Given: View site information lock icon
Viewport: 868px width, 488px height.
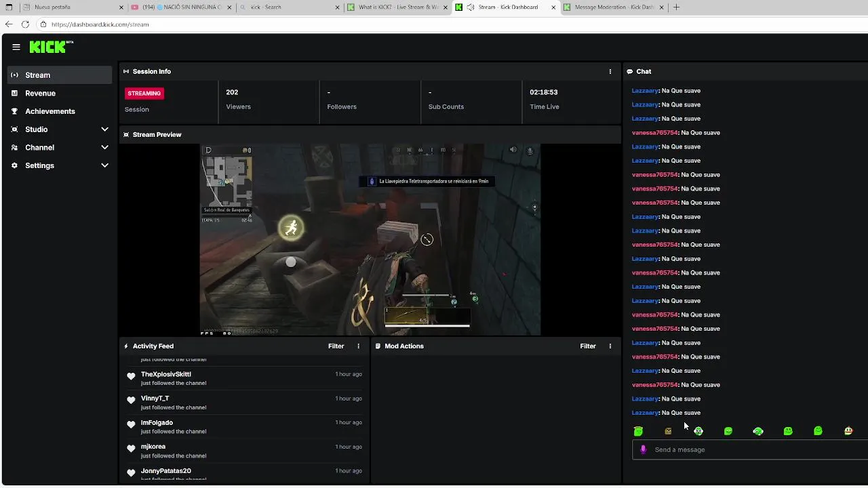Looking at the screenshot, I should (43, 24).
